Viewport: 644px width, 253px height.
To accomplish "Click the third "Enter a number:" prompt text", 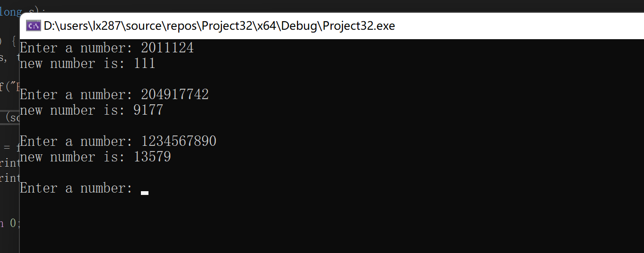I will (x=76, y=142).
